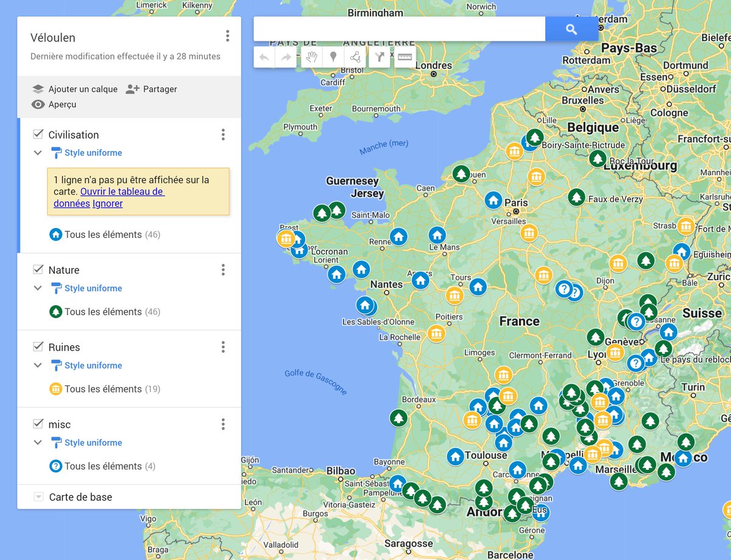Collapse the misc layer chevron
731x560 pixels.
click(x=38, y=443)
